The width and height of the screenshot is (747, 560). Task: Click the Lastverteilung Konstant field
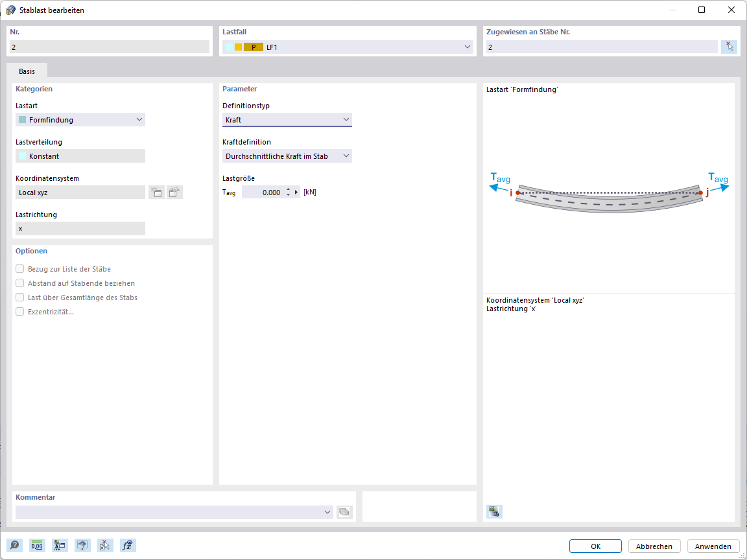pyautogui.click(x=80, y=156)
